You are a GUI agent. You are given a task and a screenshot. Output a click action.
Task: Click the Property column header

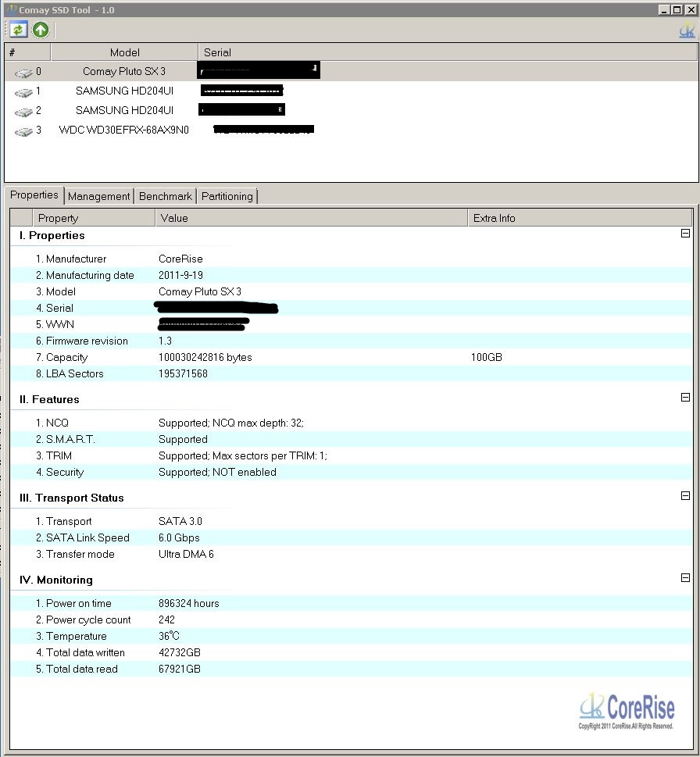94,218
